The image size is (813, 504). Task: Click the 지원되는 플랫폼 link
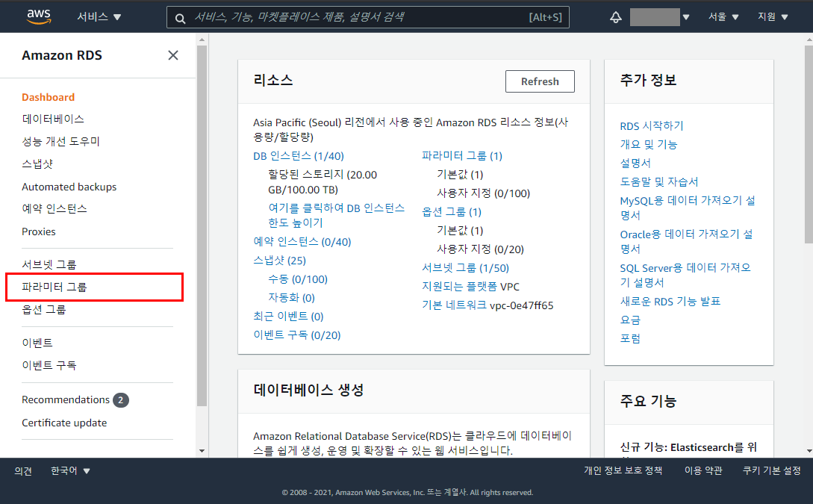tap(459, 286)
